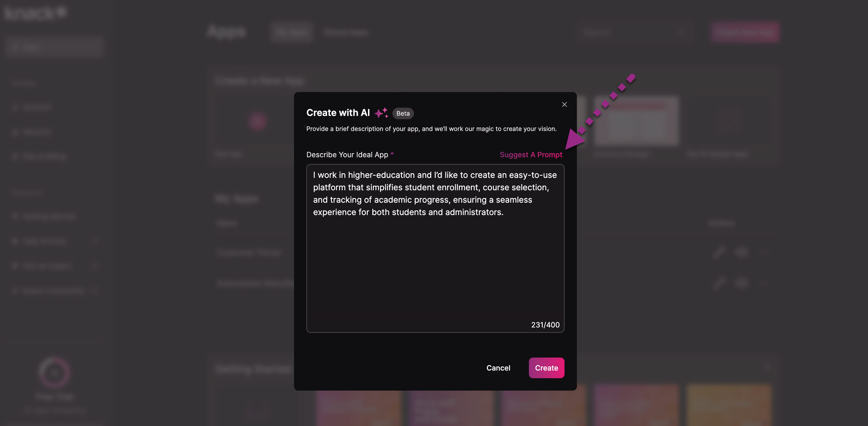
Task: Click the pink circle icon in new app card
Action: pos(258,122)
